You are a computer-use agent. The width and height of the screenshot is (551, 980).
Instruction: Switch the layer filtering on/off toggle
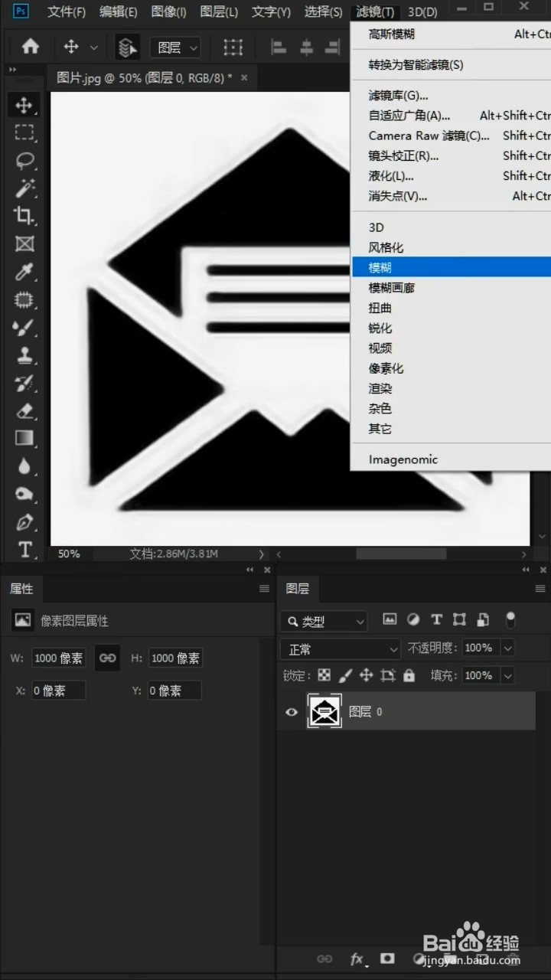[x=510, y=619]
